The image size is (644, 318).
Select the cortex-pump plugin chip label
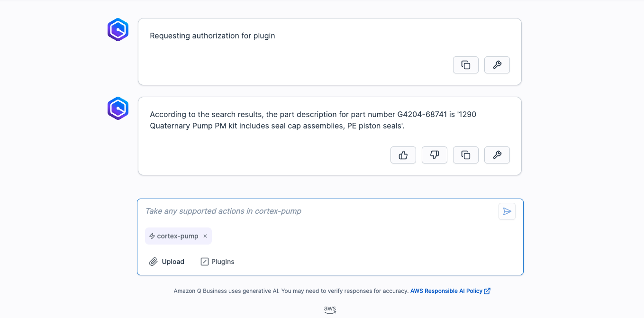tap(177, 236)
